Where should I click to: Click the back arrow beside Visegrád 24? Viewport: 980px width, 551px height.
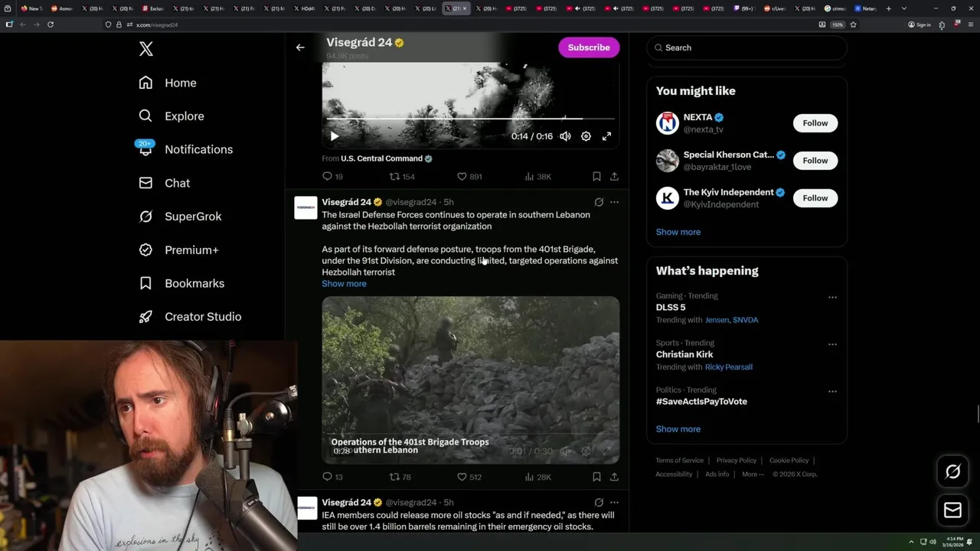pos(300,47)
